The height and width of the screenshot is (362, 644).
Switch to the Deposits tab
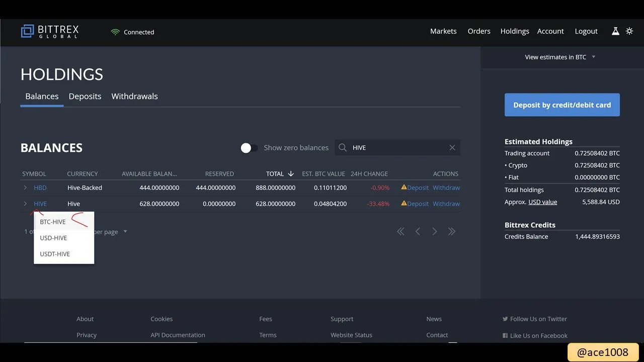click(x=85, y=96)
